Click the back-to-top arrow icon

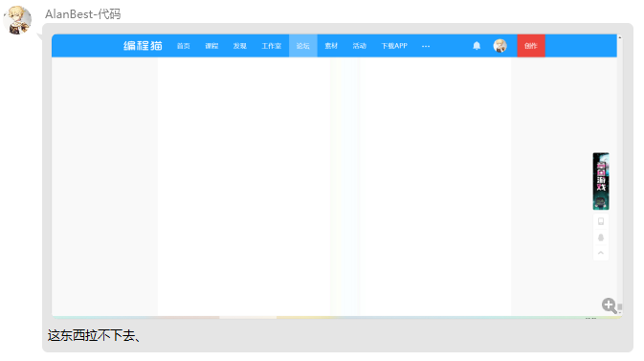click(601, 253)
